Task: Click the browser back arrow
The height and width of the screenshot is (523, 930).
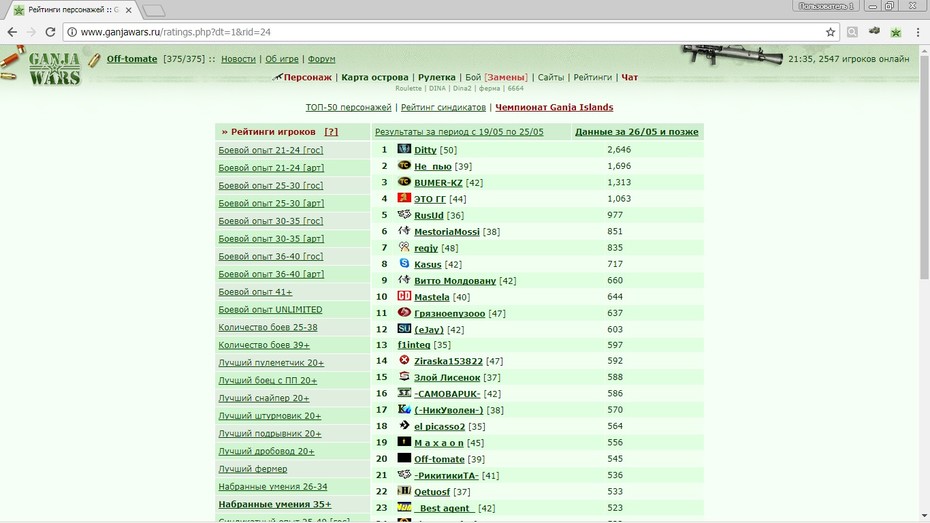Action: [x=12, y=32]
